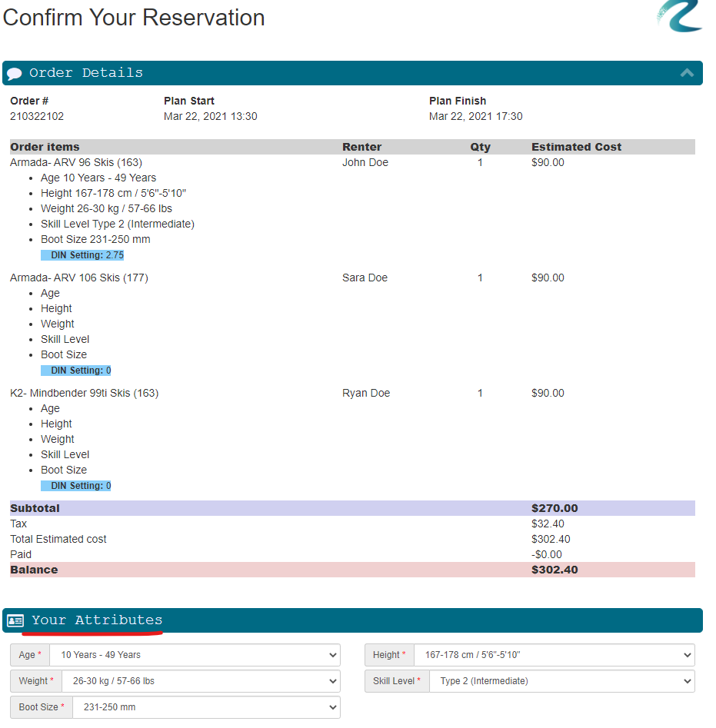The image size is (716, 728).
Task: Click the Order Details header title
Action: coord(86,73)
